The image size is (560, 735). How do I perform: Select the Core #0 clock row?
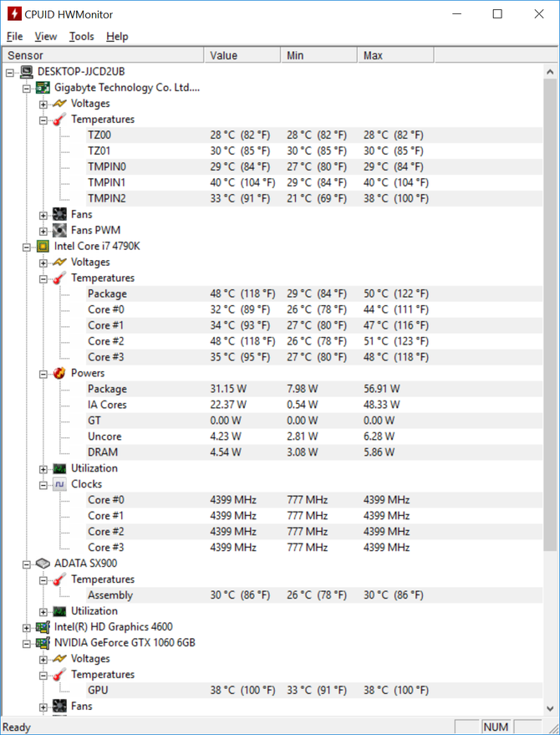314,500
